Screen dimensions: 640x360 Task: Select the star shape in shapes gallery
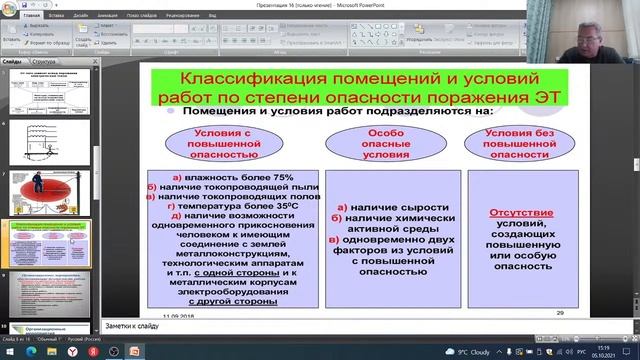click(394, 42)
